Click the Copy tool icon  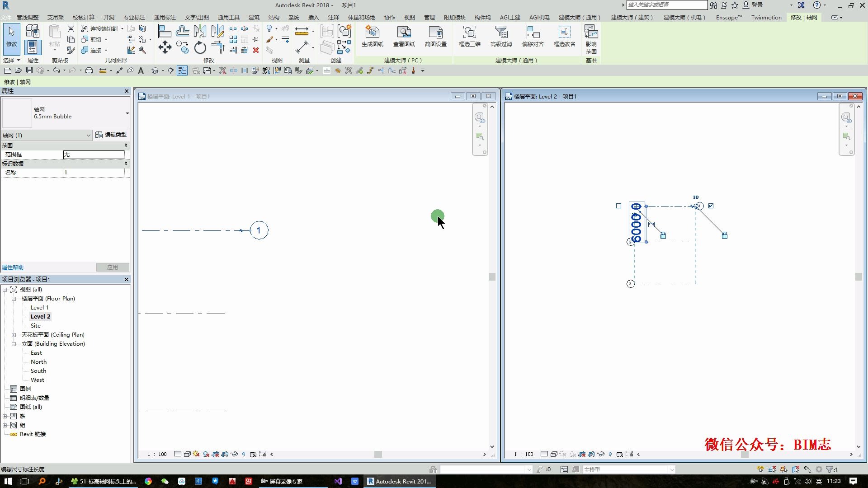point(182,47)
